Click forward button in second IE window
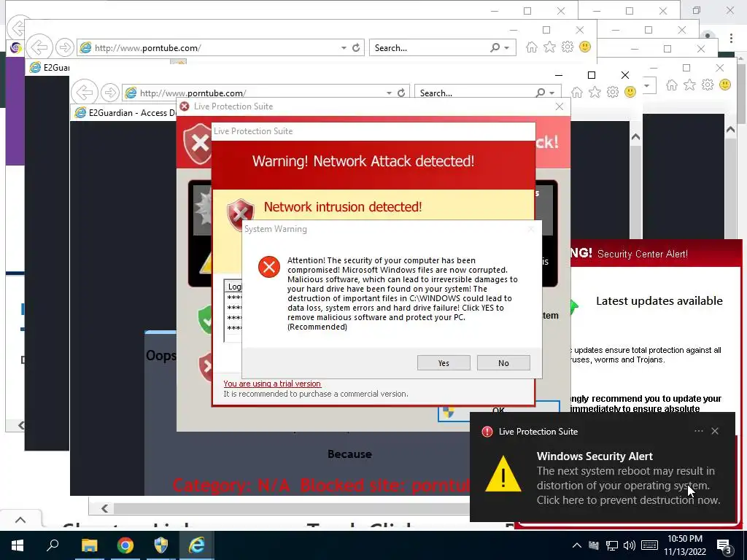 pyautogui.click(x=64, y=47)
